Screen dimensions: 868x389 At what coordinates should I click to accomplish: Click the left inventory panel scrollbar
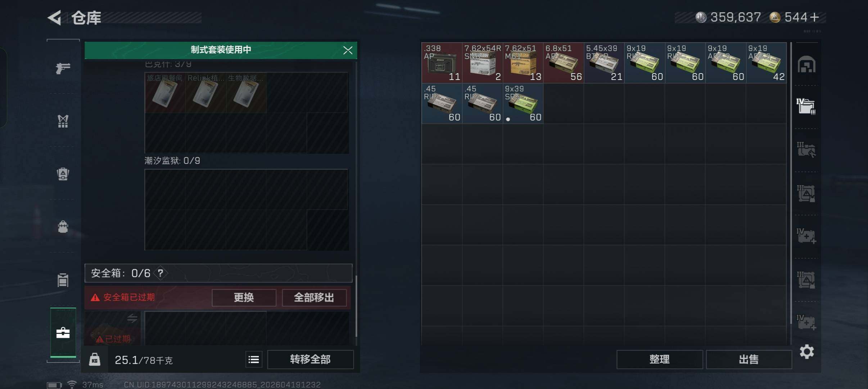tap(356, 306)
